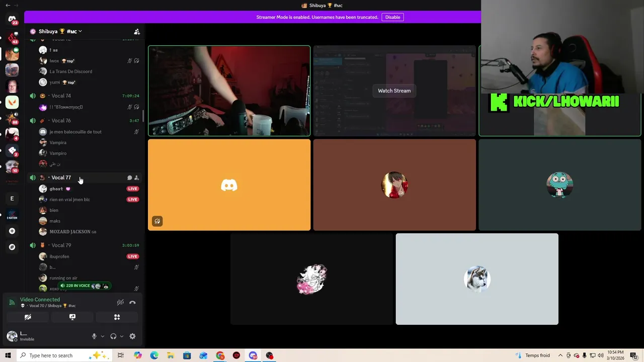
Task: Click Discord icon in taskbar
Action: 253,355
